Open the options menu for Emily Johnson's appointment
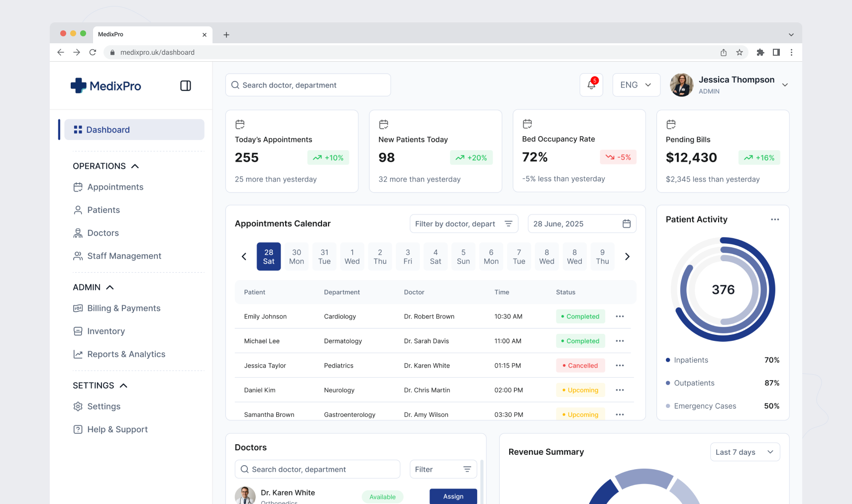This screenshot has height=504, width=852. pyautogui.click(x=620, y=316)
